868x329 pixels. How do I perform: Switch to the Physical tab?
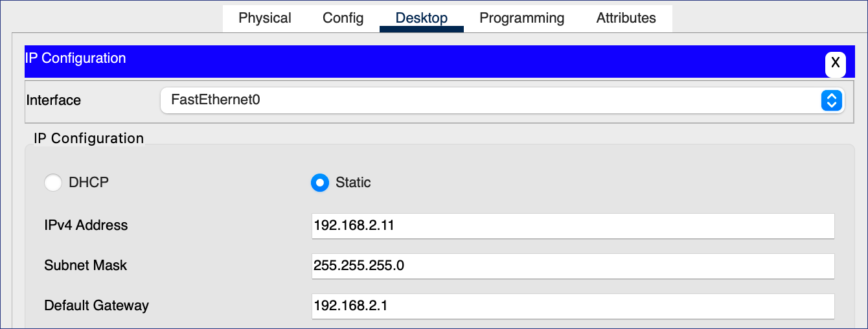[x=265, y=18]
